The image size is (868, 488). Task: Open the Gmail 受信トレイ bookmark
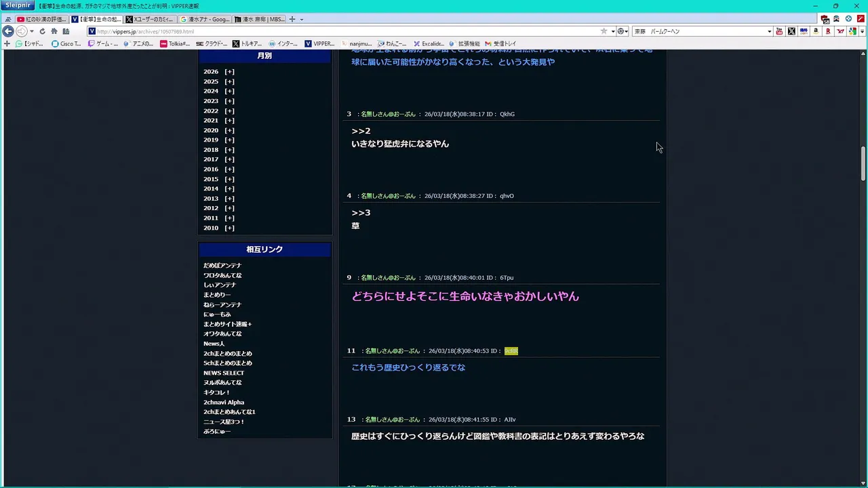click(500, 44)
